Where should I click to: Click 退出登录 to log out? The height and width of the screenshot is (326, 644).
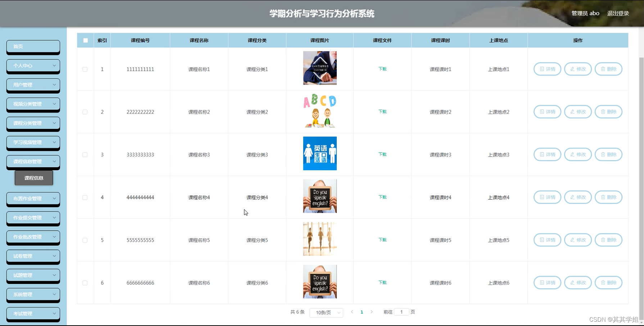[x=618, y=13]
